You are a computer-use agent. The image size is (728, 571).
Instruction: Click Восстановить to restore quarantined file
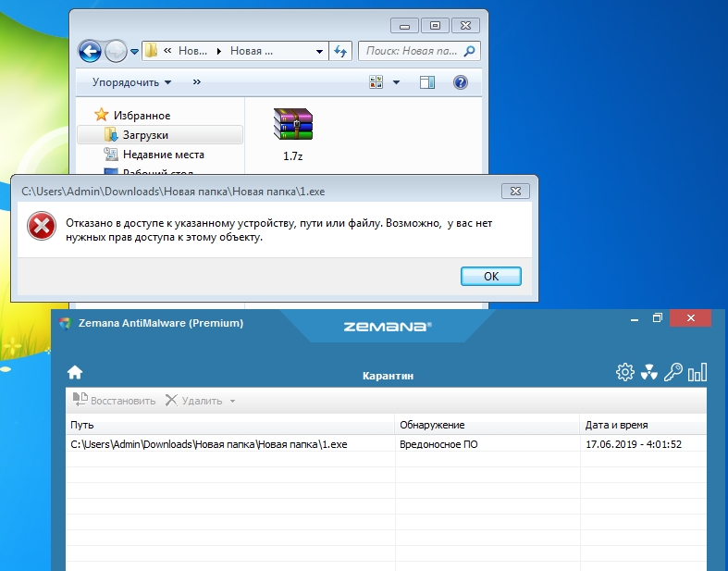click(114, 401)
